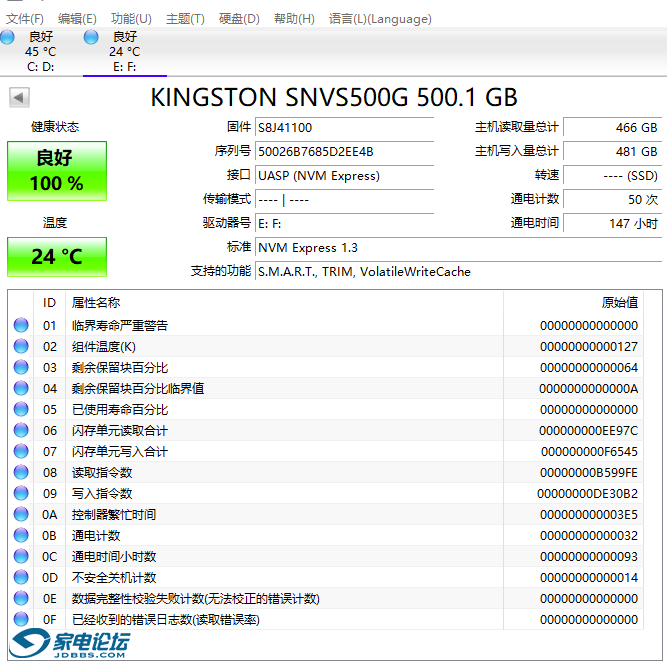Screen dimensions: 667x669
Task: Click the status dot for attribute 0C
Action: click(x=21, y=556)
